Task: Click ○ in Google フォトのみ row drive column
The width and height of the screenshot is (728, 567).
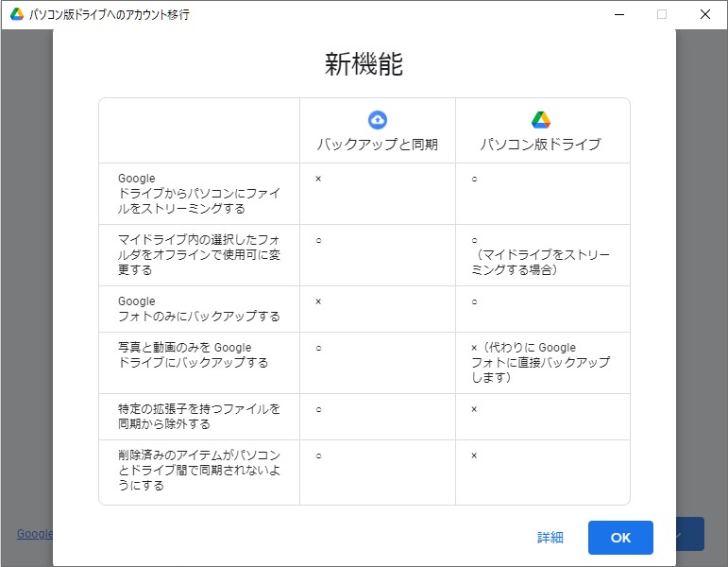Action: [x=475, y=301]
